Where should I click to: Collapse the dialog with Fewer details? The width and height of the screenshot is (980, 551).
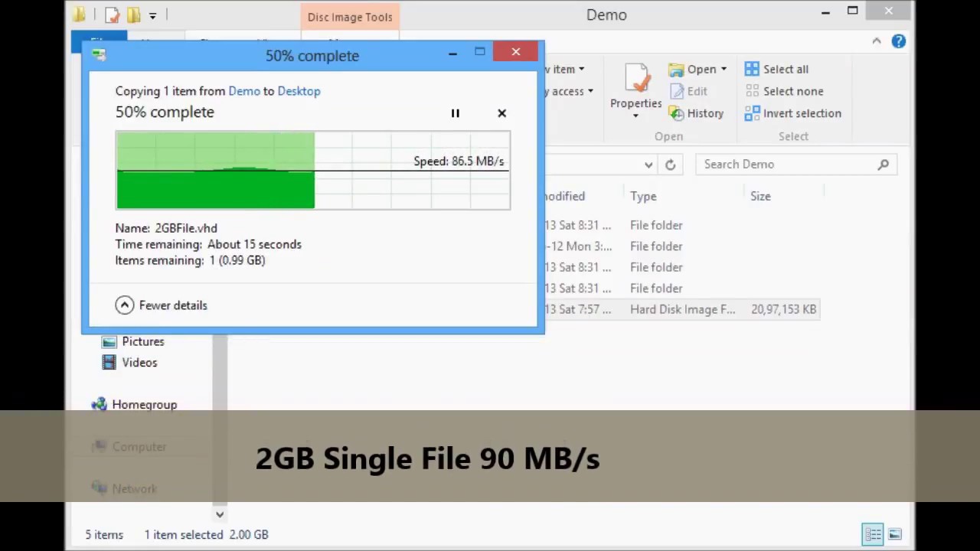[x=162, y=305]
